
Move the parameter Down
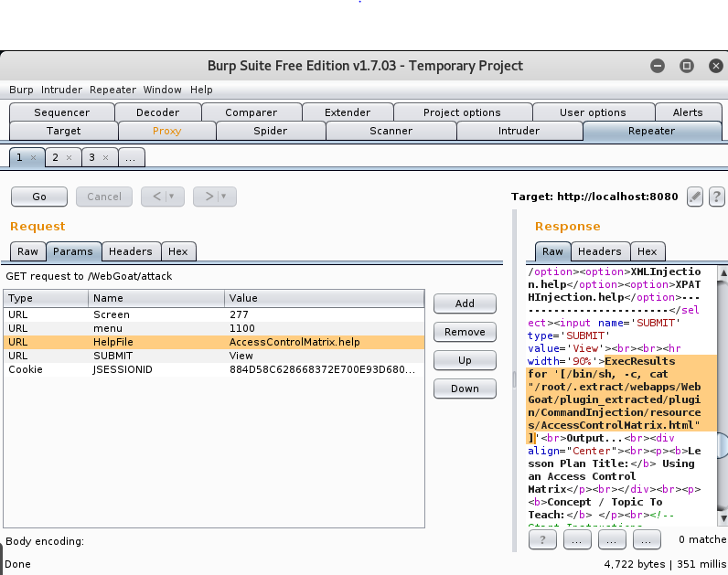coord(465,389)
